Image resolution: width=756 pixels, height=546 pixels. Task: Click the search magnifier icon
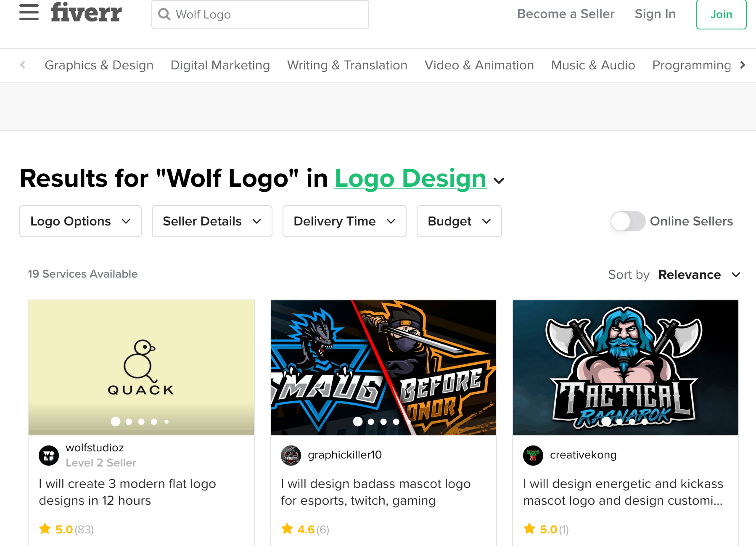coord(164,14)
